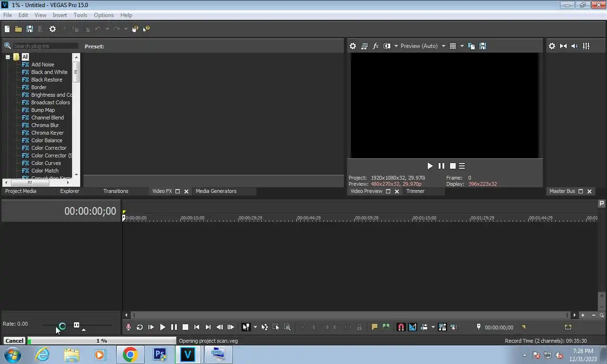
Task: Select the Selection Edit tool
Action: point(276,327)
